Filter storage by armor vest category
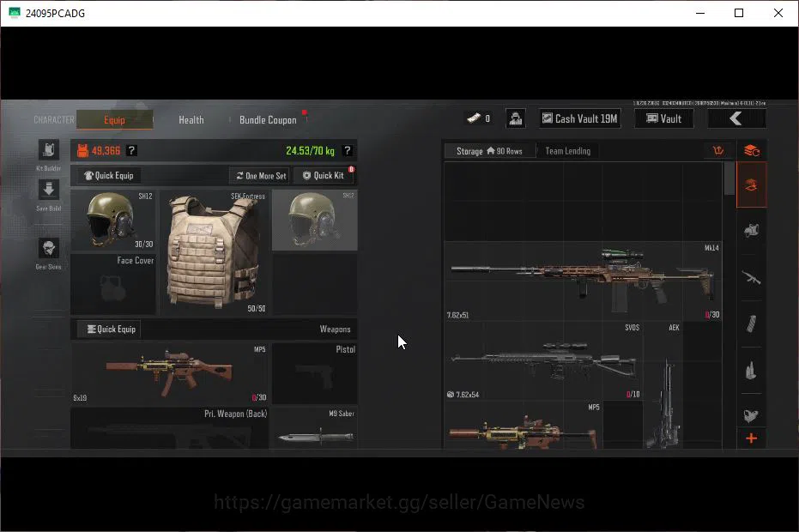Screen dimensions: 799x532 pos(752,230)
